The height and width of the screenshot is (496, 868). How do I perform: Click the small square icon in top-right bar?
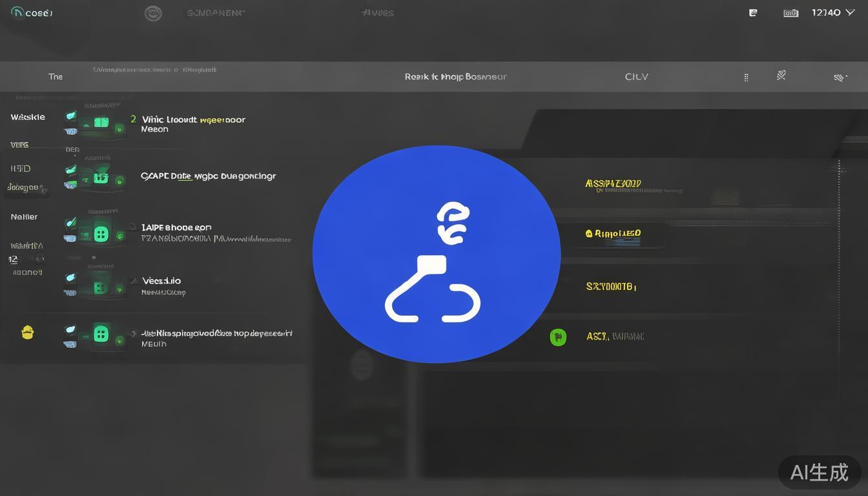753,13
